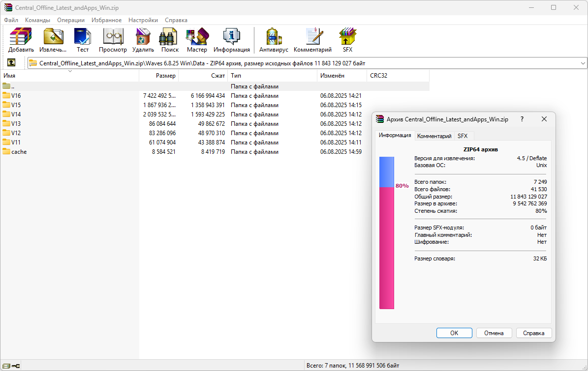Sort by the Сжат column header
Viewport: 588px width, 371px height.
pyautogui.click(x=203, y=75)
